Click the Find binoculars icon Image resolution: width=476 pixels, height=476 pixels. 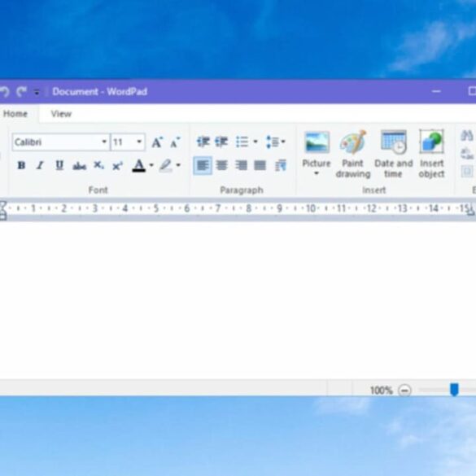pos(466,136)
